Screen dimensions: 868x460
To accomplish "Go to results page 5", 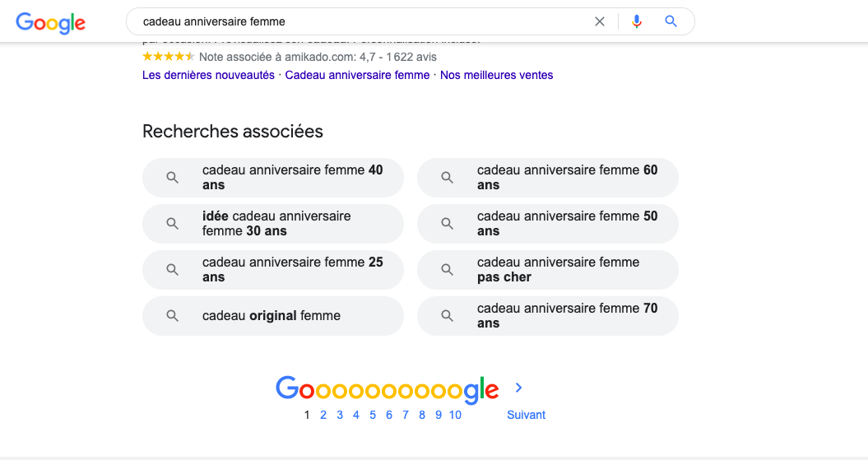I will 373,415.
